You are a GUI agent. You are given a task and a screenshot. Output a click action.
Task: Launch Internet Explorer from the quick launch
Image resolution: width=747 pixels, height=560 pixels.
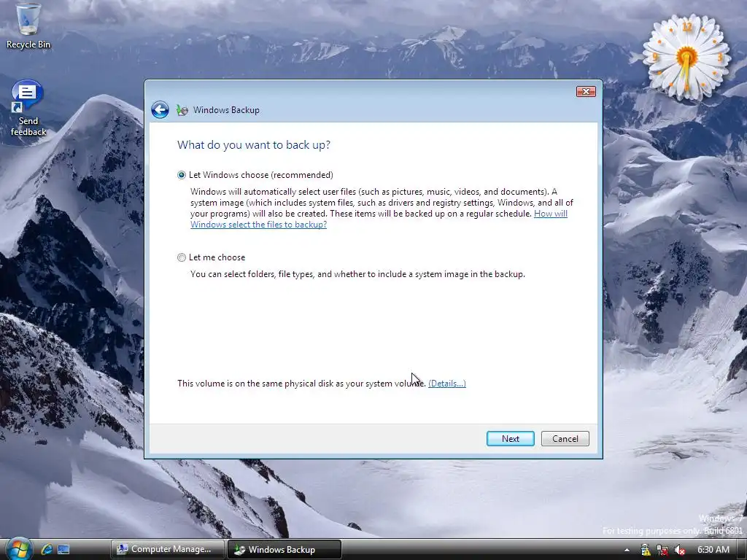tap(47, 549)
